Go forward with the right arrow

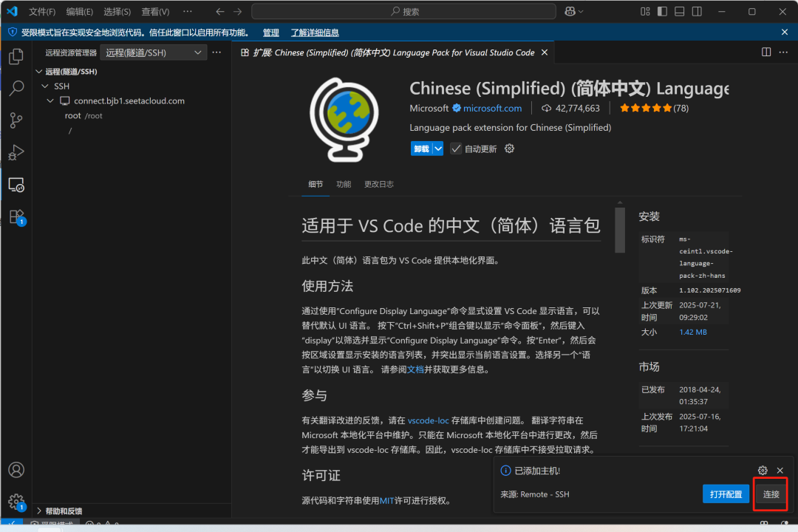coord(238,11)
